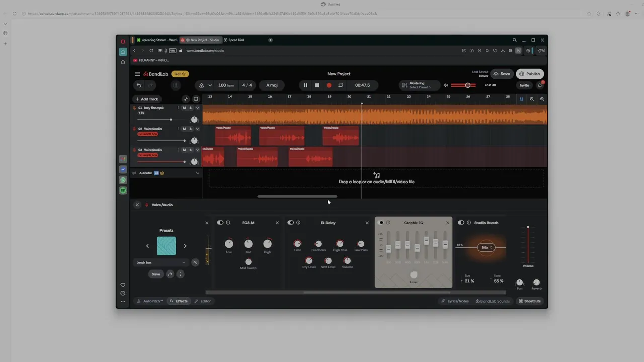Viewport: 644px width, 362px height.
Task: Open the BandLab hamburger menu
Action: [x=137, y=74]
